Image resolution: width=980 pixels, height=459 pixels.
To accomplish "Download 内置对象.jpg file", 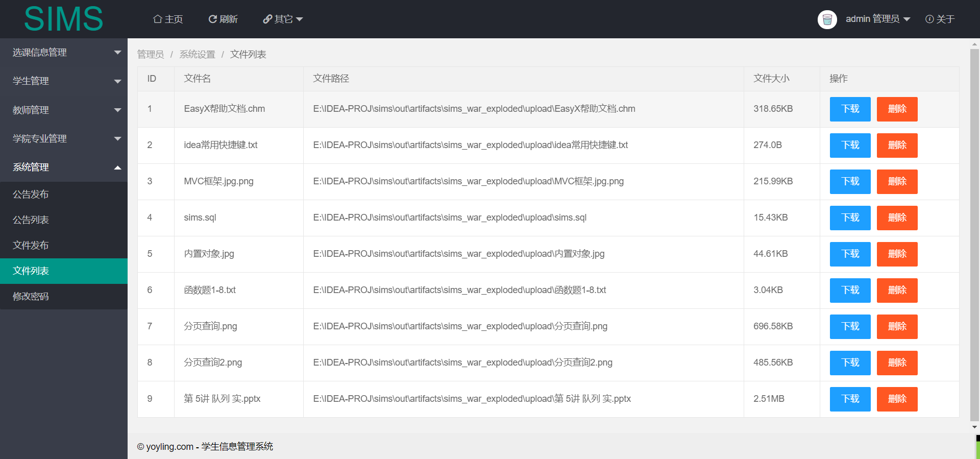I will (850, 254).
